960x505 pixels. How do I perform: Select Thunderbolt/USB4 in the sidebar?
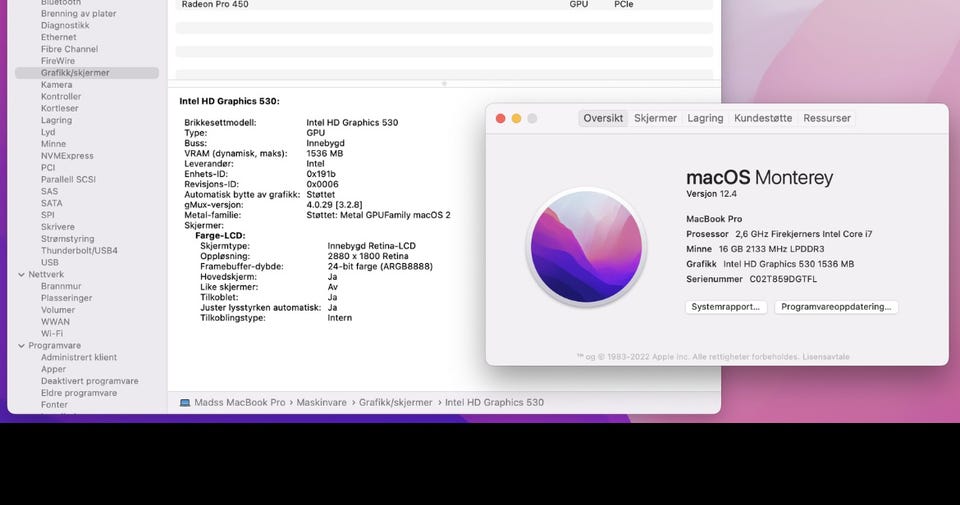(79, 250)
